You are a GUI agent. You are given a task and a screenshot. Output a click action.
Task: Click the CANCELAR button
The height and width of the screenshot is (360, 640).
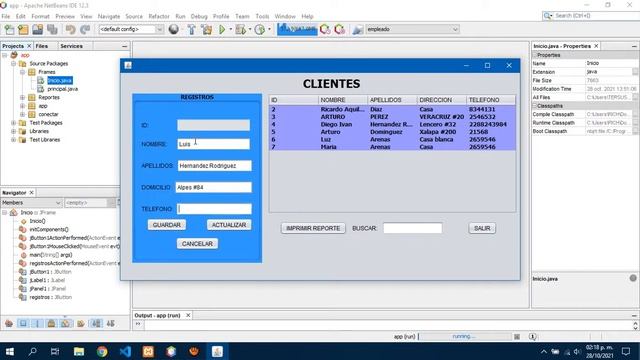pyautogui.click(x=197, y=244)
